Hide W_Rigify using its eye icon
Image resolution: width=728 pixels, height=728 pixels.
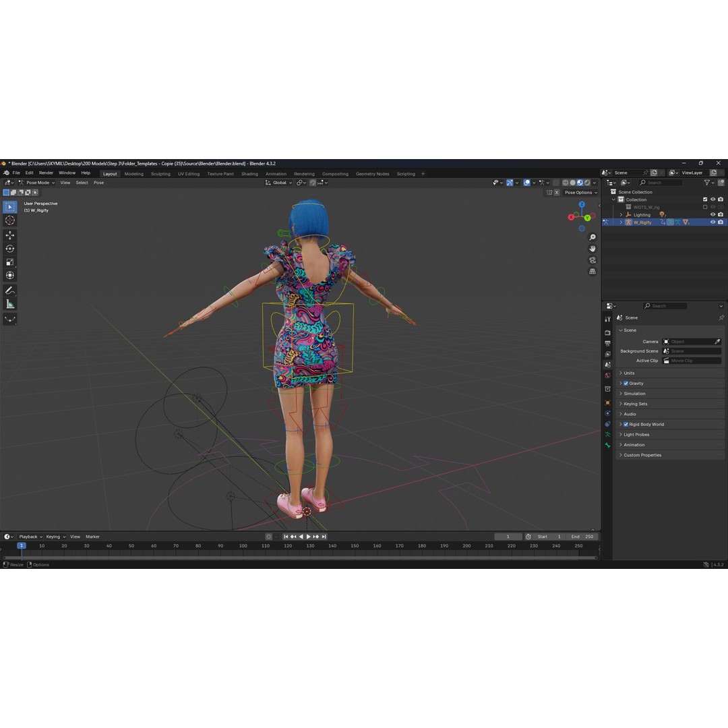point(712,222)
